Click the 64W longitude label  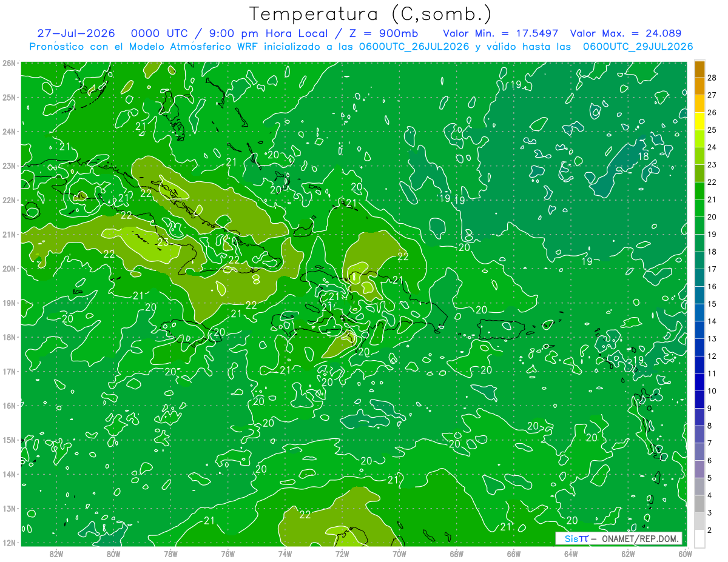571,553
